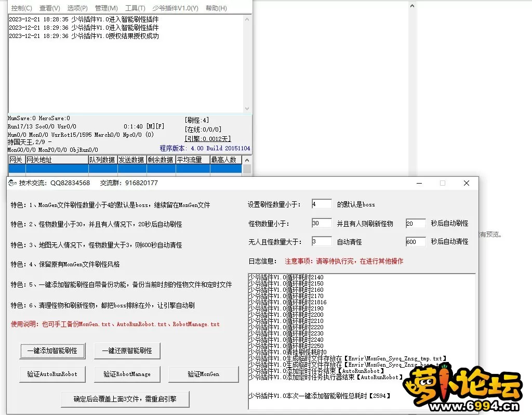Viewport: 532px width, 415px height.
Task: Click the 持国天王,2/9 status line
Action: click(30, 142)
